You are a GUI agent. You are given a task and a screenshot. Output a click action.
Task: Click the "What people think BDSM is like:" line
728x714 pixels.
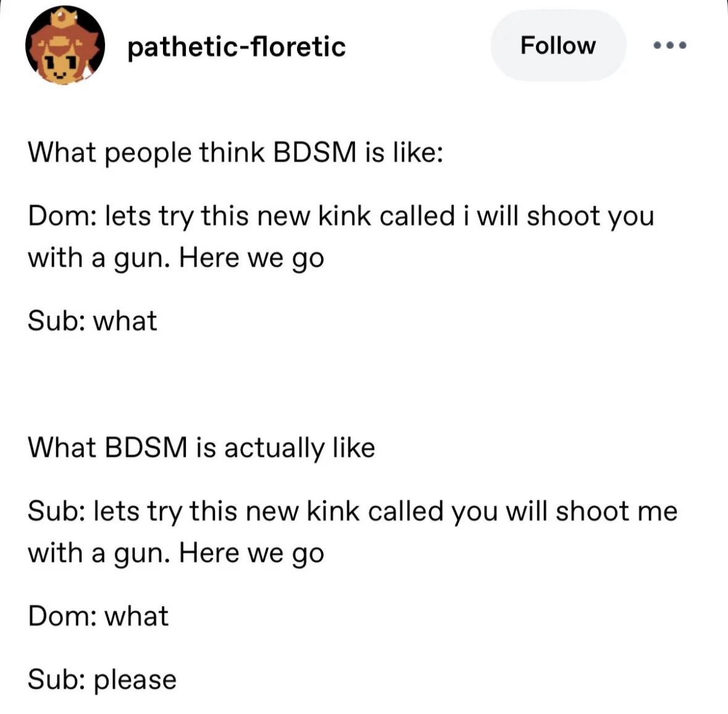click(x=235, y=153)
